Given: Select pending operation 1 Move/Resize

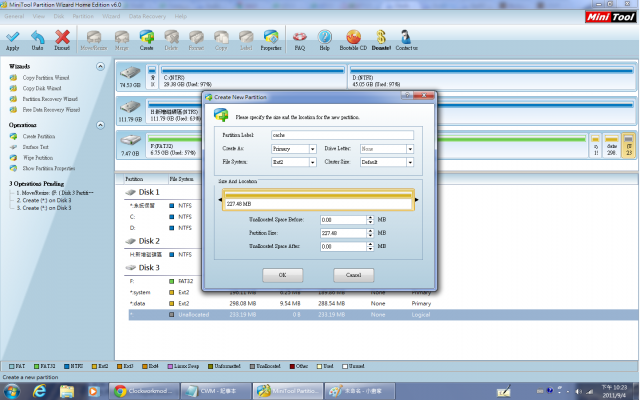Looking at the screenshot, I should pos(55,193).
